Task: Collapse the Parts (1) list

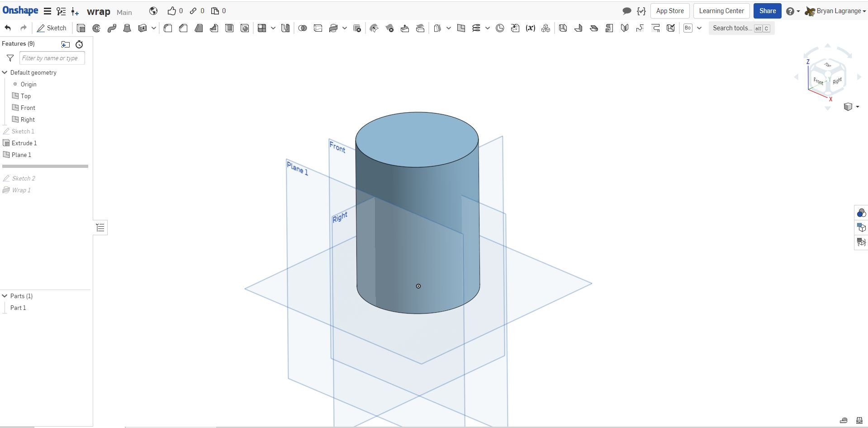Action: point(5,296)
